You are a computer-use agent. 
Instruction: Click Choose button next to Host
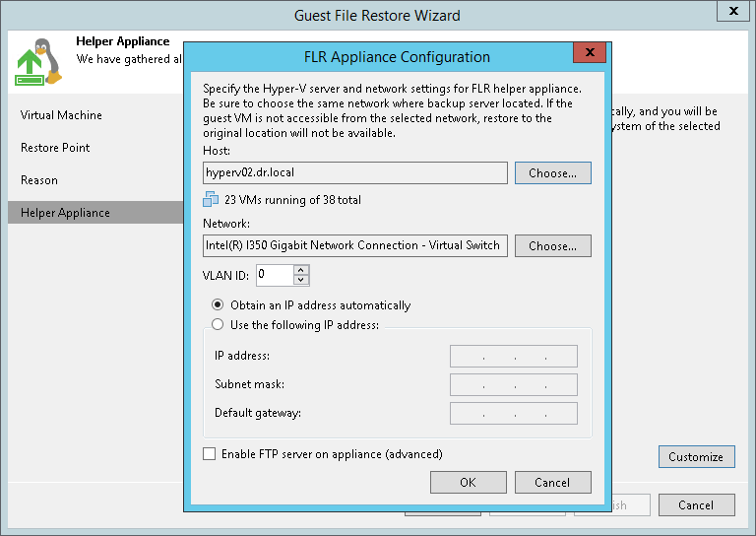click(x=552, y=173)
